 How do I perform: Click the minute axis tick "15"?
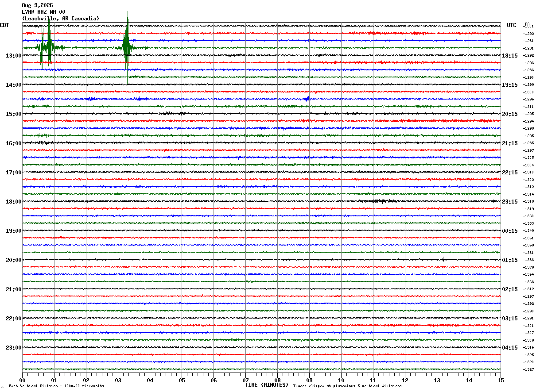tap(501, 380)
